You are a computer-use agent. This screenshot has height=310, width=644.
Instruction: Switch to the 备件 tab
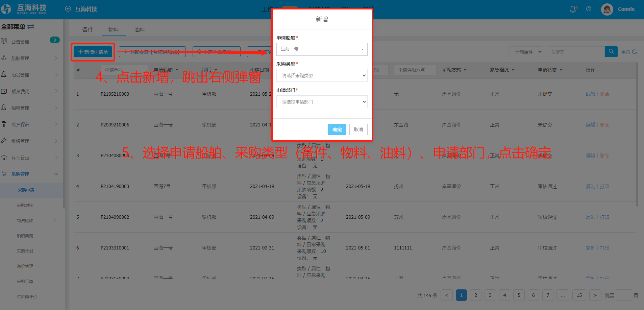point(88,30)
